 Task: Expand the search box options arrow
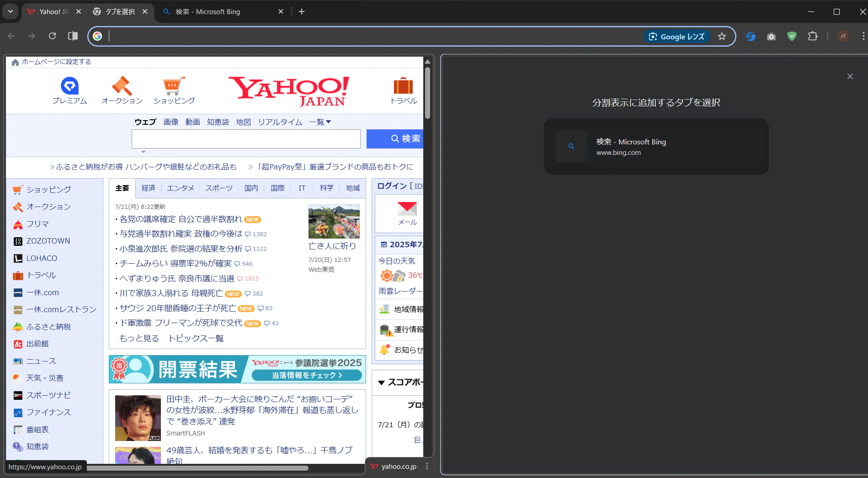click(144, 152)
